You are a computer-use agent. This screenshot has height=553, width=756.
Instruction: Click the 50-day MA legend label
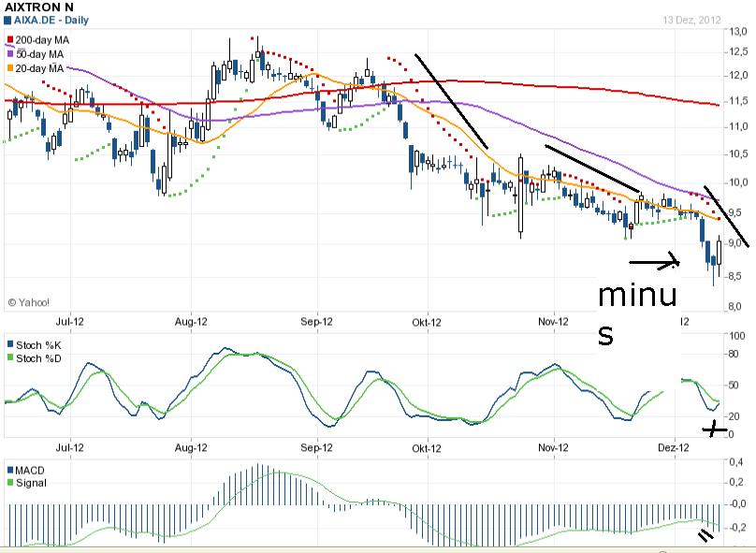point(39,54)
